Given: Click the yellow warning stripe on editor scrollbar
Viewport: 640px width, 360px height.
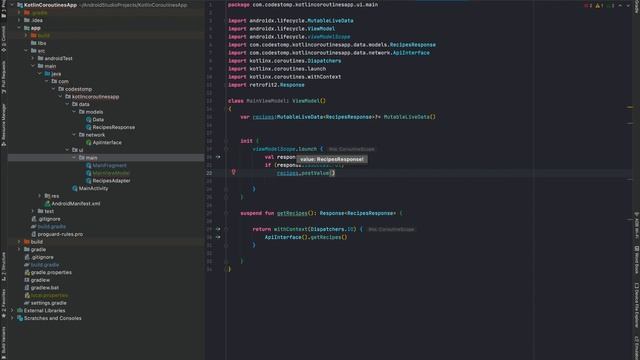Looking at the screenshot, I should pyautogui.click(x=629, y=107).
